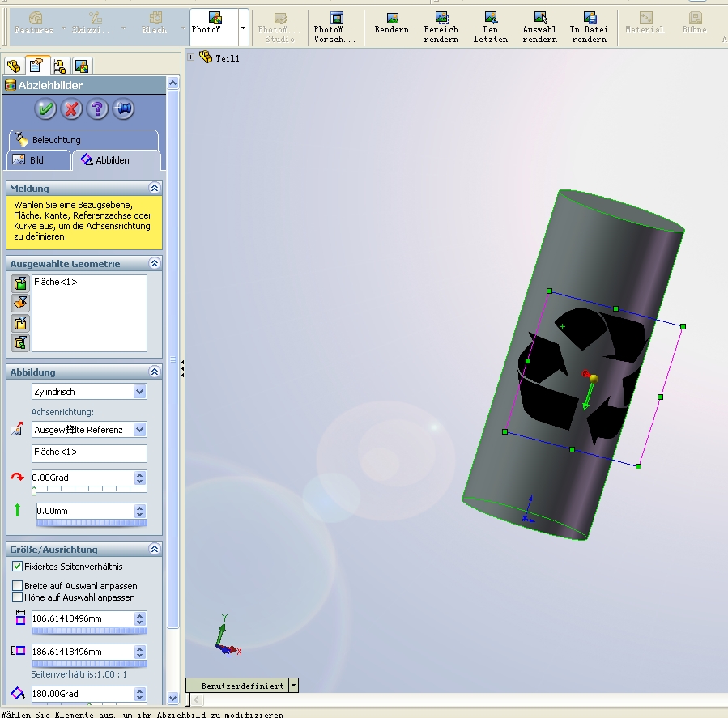
Task: Open the Ausgewählte Referenz axis dropdown
Action: (140, 430)
